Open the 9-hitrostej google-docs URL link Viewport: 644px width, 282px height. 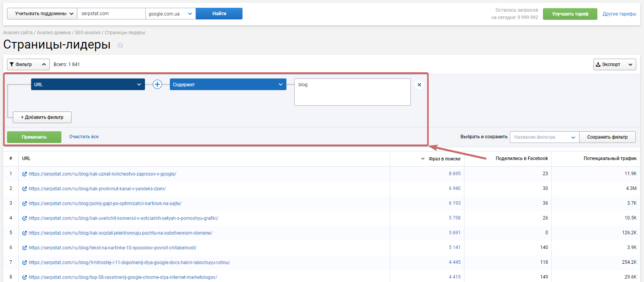click(x=129, y=263)
